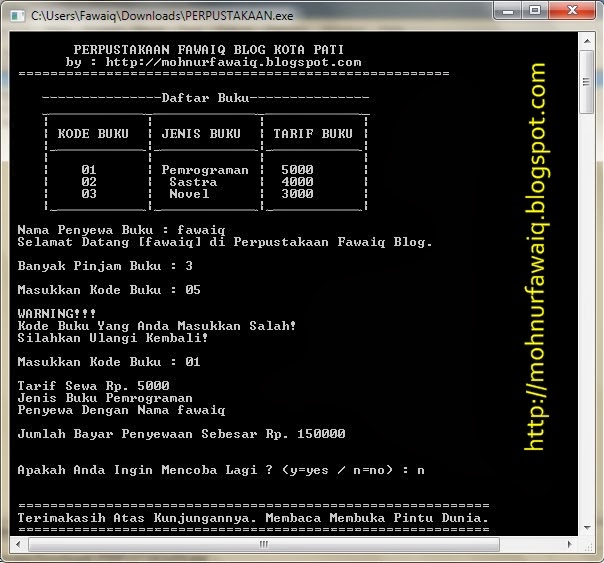Click 'Silahkan Ulangi Kembali!' line
The width and height of the screenshot is (604, 563).
pos(113,338)
